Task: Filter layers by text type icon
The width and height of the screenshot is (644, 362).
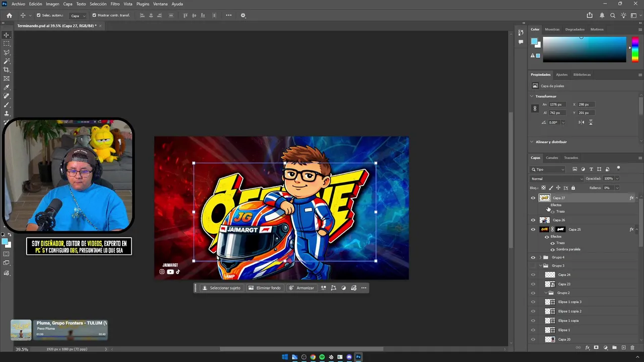Action: pyautogui.click(x=591, y=169)
